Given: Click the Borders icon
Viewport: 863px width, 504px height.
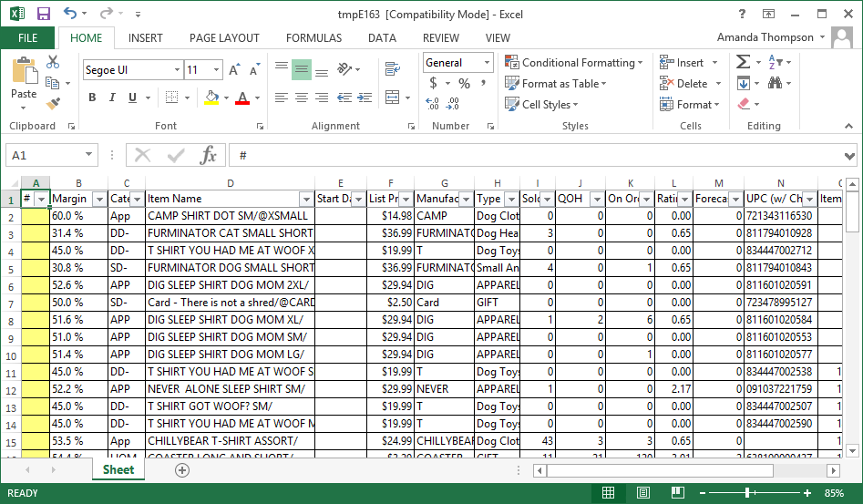Looking at the screenshot, I should [x=172, y=98].
